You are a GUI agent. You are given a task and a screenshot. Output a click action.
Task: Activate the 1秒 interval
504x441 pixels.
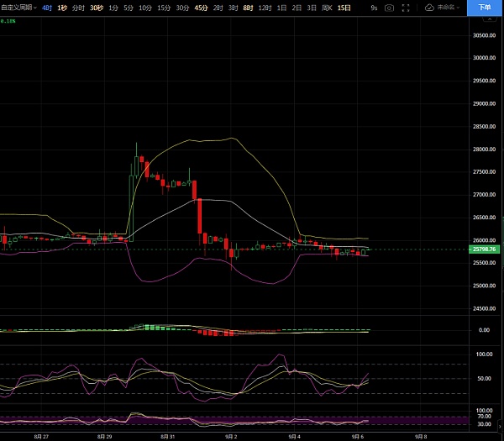[62, 8]
